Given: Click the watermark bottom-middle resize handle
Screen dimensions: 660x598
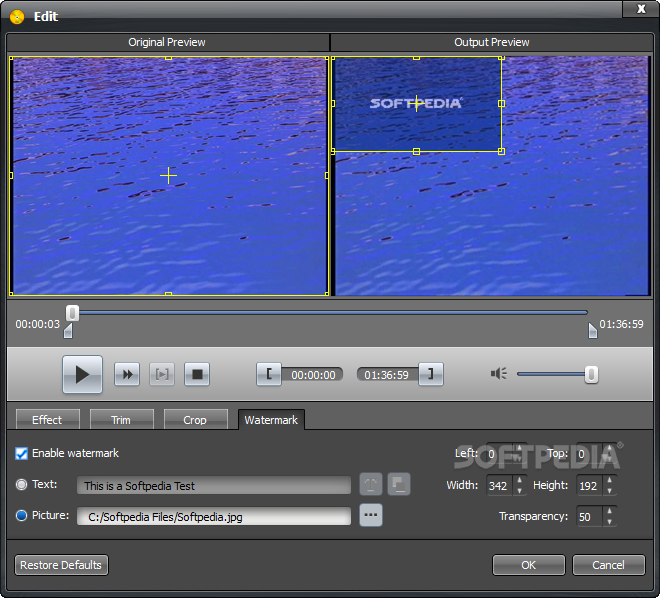Looking at the screenshot, I should [416, 151].
